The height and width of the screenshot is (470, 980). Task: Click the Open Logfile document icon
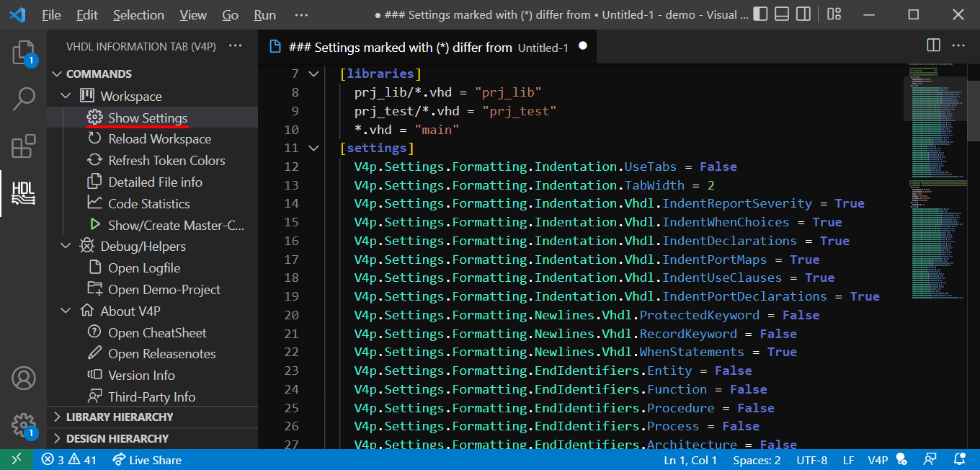pyautogui.click(x=94, y=267)
